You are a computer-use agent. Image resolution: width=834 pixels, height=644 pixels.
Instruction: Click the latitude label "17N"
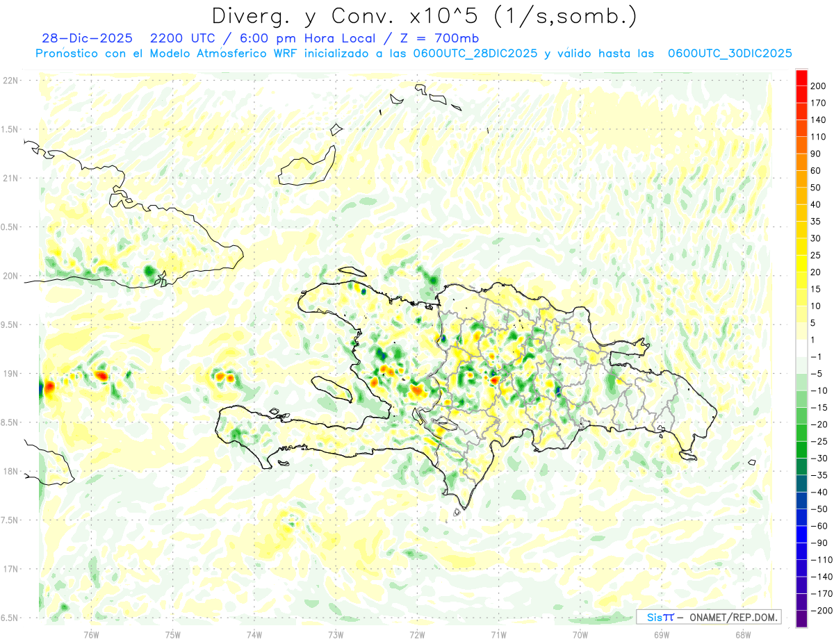[10, 569]
